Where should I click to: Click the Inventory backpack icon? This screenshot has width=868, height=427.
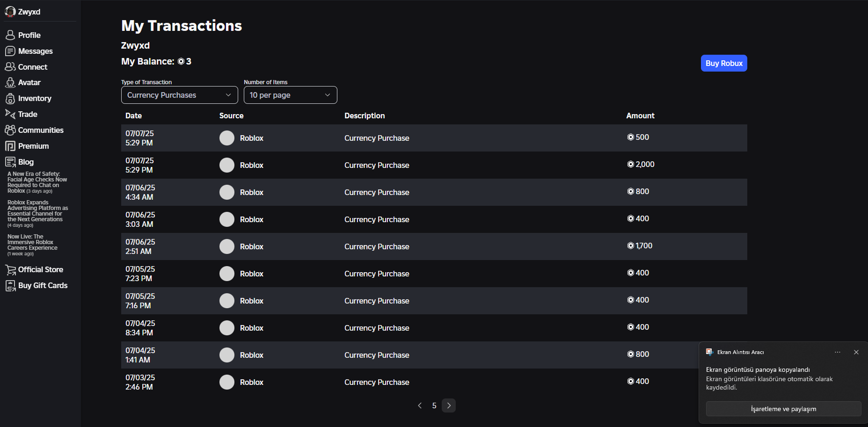click(x=10, y=98)
